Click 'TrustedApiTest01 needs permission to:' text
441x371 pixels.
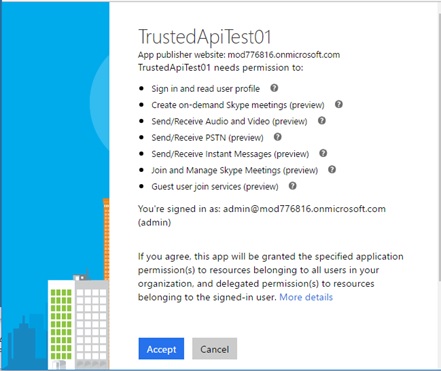[221, 68]
